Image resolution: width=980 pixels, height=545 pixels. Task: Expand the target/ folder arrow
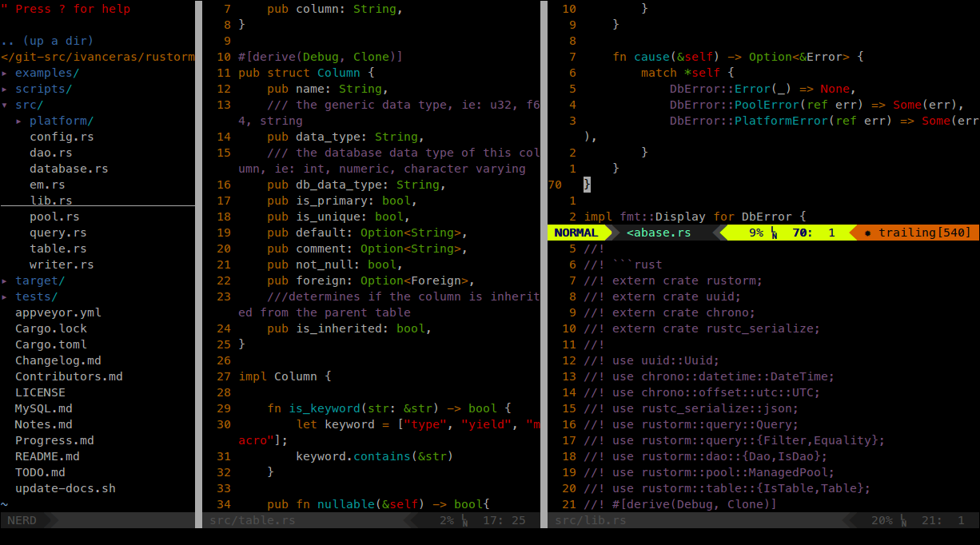coord(4,280)
